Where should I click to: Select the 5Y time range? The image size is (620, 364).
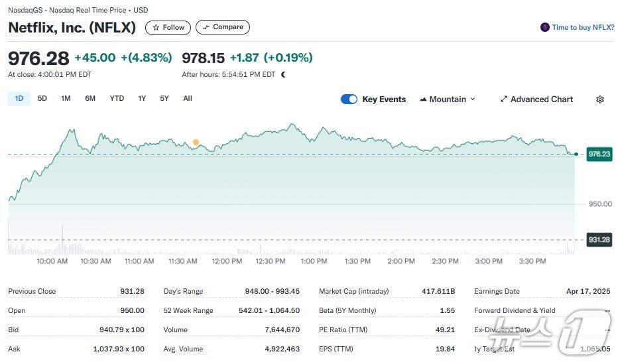click(x=164, y=99)
